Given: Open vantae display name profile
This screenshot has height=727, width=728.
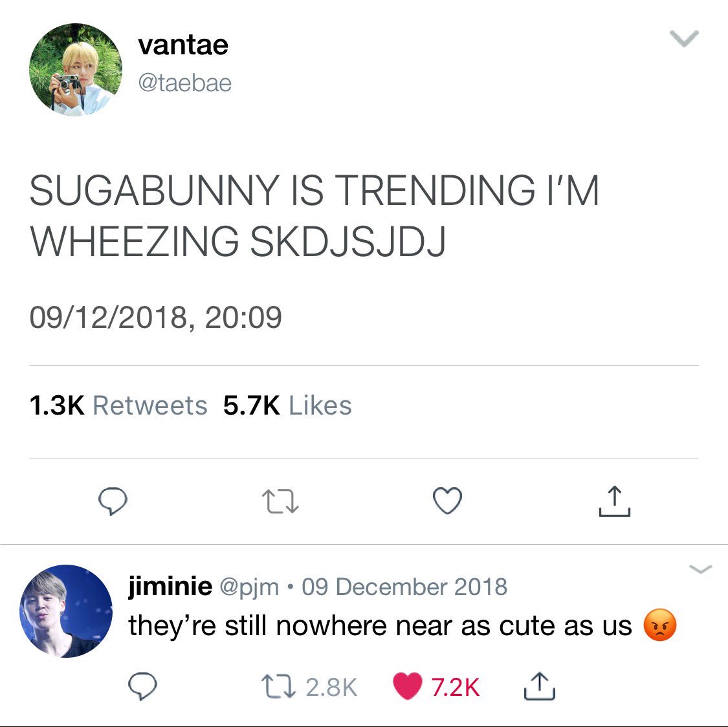Looking at the screenshot, I should [183, 45].
